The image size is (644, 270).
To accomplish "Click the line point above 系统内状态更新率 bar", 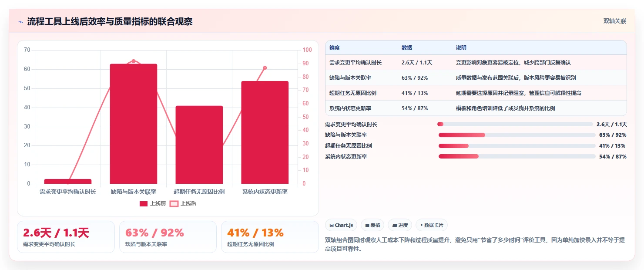I will (265, 67).
